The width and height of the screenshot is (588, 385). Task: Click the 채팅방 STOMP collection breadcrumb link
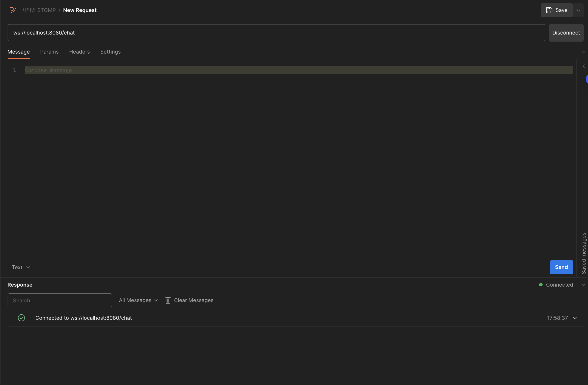[x=39, y=10]
